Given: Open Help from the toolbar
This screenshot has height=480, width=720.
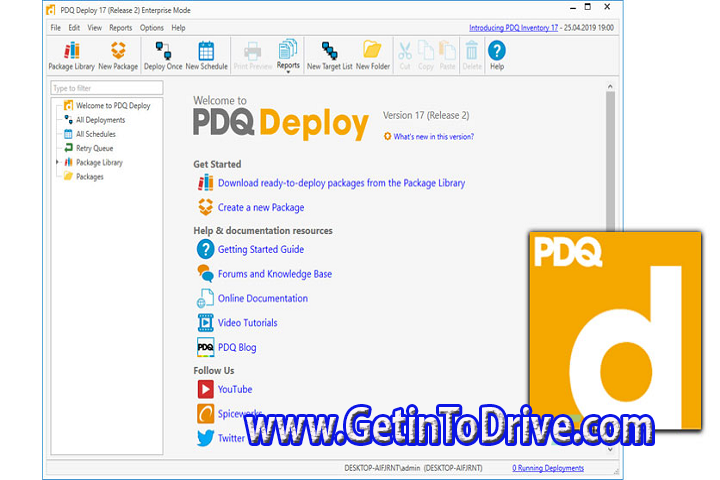Looking at the screenshot, I should coord(496,56).
